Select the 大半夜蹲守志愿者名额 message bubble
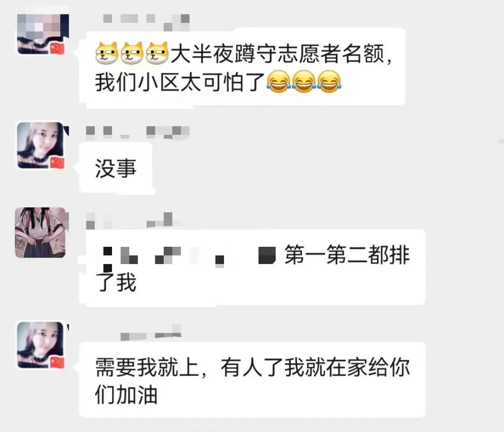Viewport: 504px width, 432px height. coord(242,67)
